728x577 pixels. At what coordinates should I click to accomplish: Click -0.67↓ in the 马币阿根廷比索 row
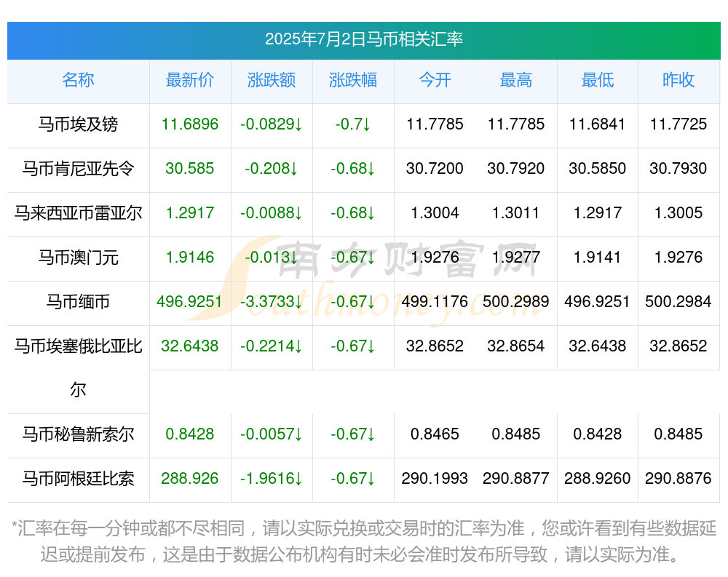point(353,479)
